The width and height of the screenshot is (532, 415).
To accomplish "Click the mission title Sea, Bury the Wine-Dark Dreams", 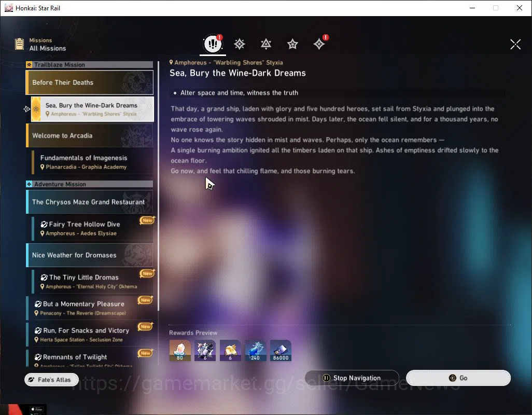I will point(238,73).
